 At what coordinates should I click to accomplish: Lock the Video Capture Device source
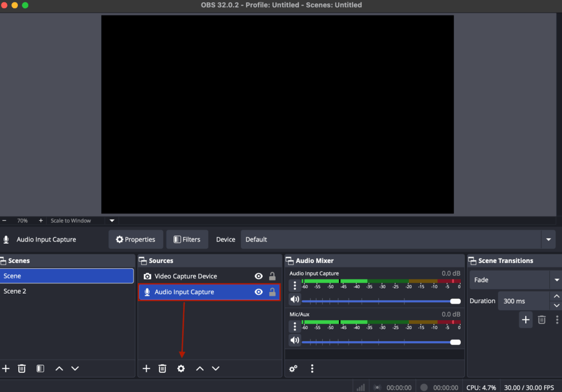pos(272,276)
